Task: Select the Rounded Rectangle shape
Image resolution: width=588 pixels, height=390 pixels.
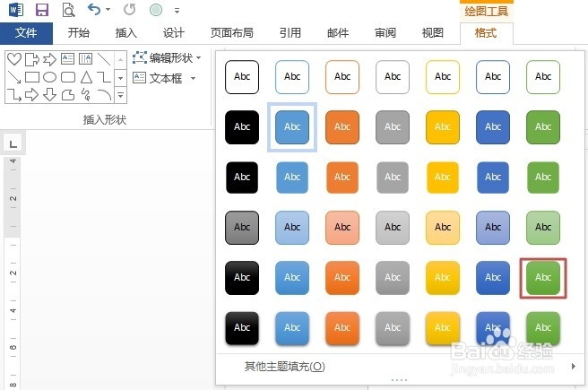Action: click(x=68, y=77)
